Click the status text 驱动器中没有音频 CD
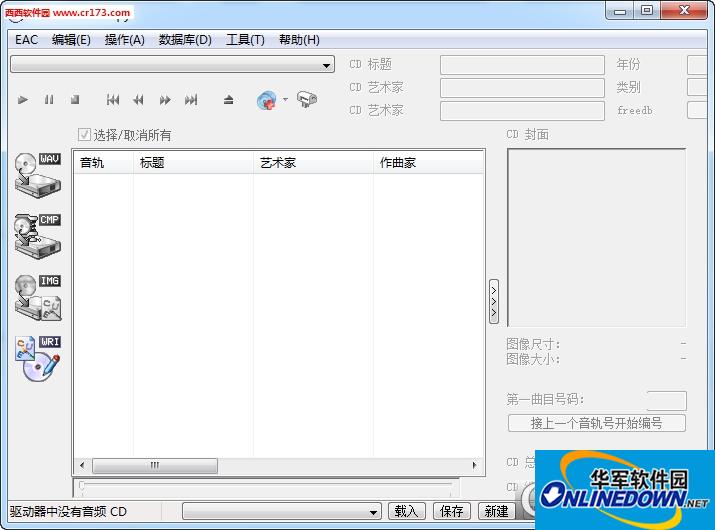 (68, 511)
